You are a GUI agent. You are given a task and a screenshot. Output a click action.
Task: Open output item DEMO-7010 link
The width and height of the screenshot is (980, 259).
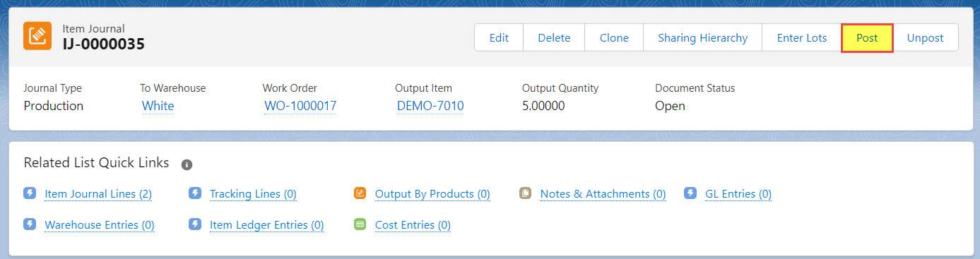(430, 106)
